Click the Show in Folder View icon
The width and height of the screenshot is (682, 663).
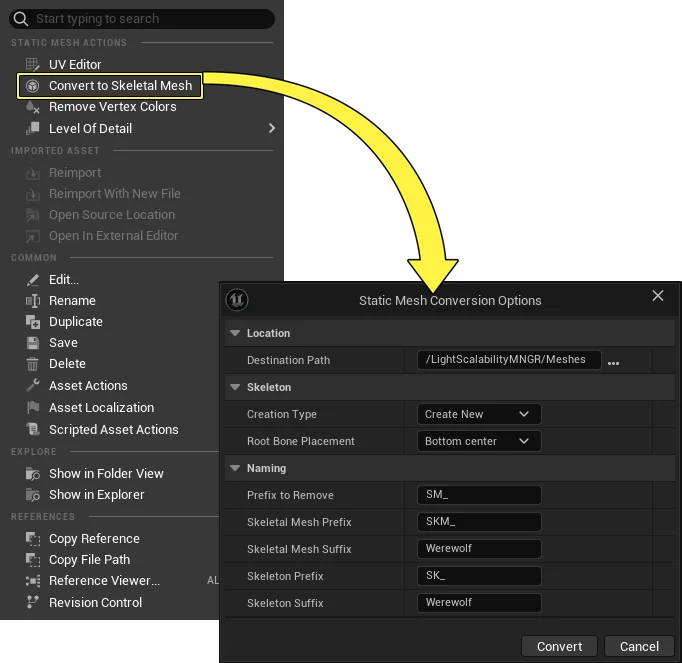[33, 473]
